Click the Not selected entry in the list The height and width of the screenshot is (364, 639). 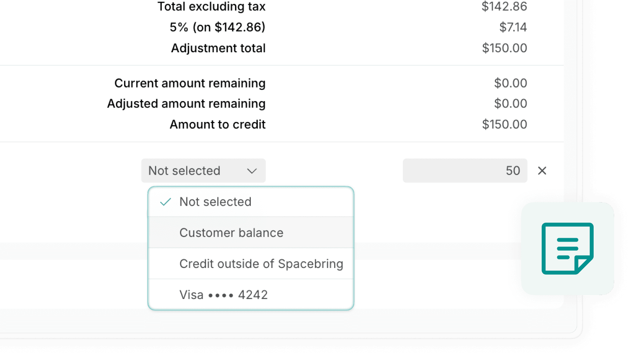coord(215,202)
